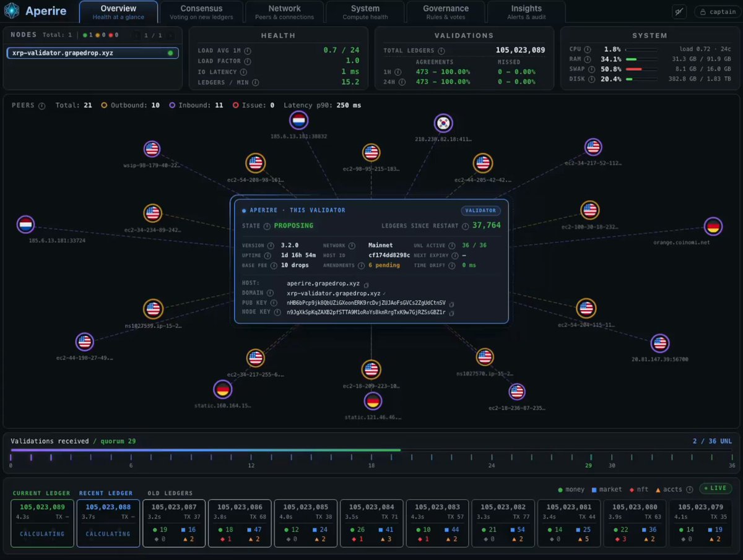Open the Insights tab
The width and height of the screenshot is (743, 560).
click(x=526, y=12)
